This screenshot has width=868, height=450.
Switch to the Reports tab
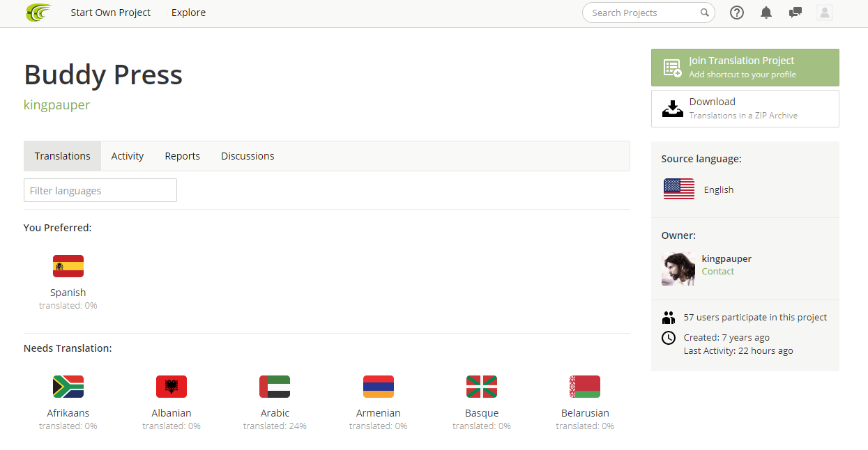coord(183,156)
